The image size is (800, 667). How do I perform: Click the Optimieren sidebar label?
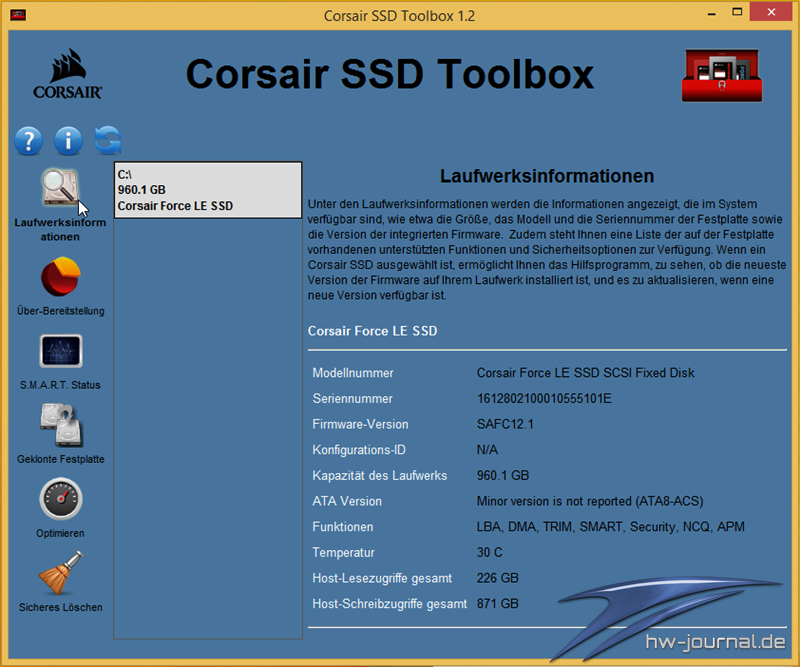pyautogui.click(x=60, y=533)
